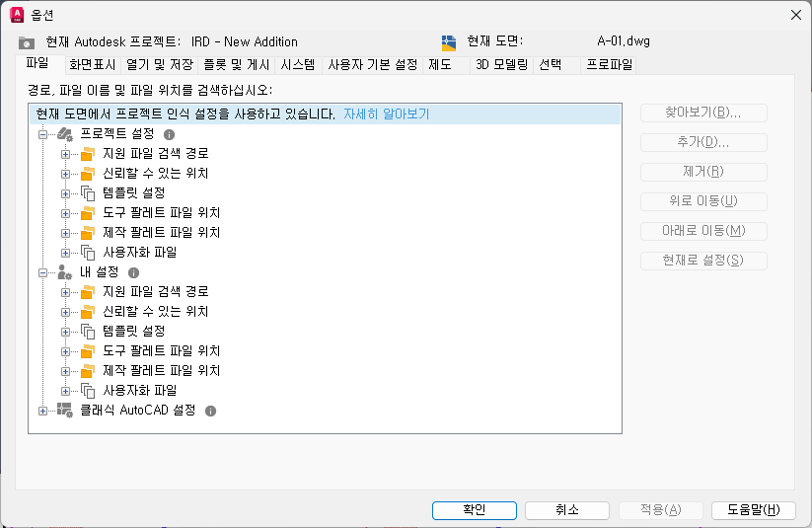The height and width of the screenshot is (528, 812).
Task: Collapse the 내 설정 tree node
Action: pos(43,272)
